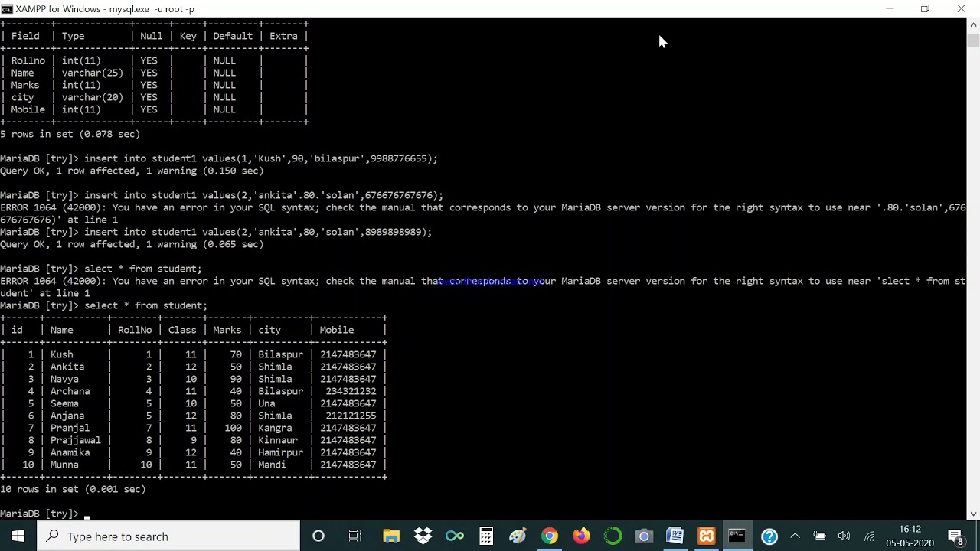Click the 'select * from student;' command
This screenshot has width=980, height=551.
click(145, 305)
